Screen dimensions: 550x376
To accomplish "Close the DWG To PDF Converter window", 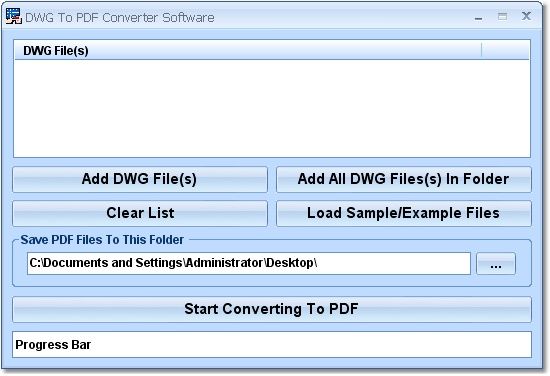I will click(526, 16).
